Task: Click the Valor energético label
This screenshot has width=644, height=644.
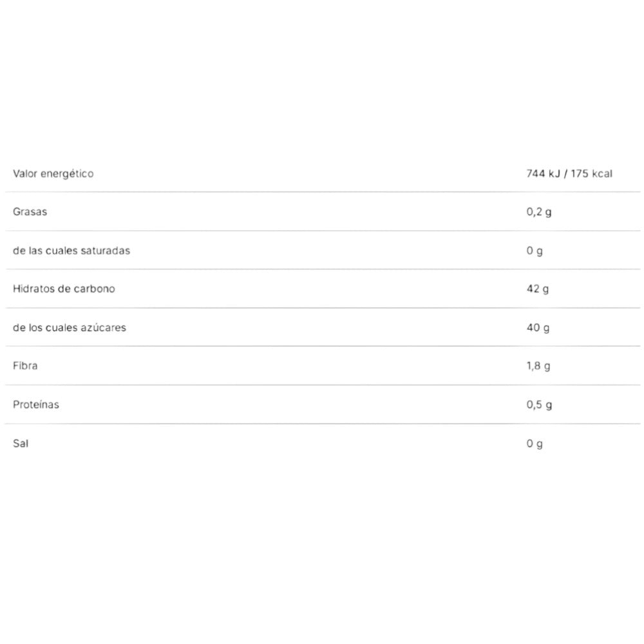Action: pyautogui.click(x=53, y=174)
